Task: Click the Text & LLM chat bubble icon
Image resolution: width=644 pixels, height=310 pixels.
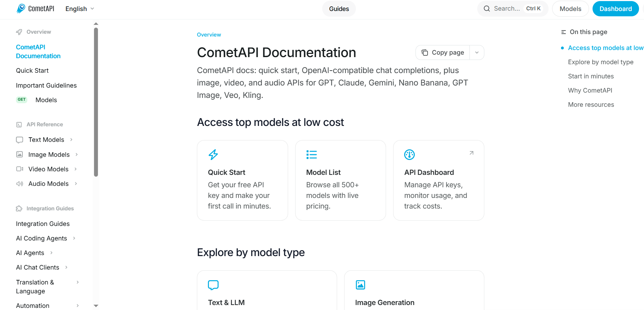Action: [x=213, y=285]
